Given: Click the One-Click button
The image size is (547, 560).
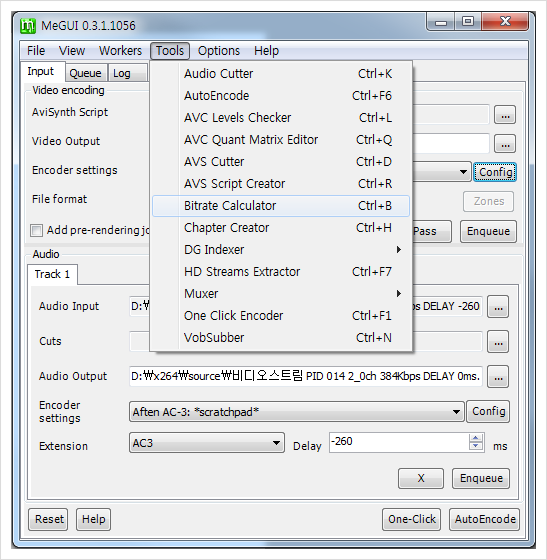Looking at the screenshot, I should [412, 519].
